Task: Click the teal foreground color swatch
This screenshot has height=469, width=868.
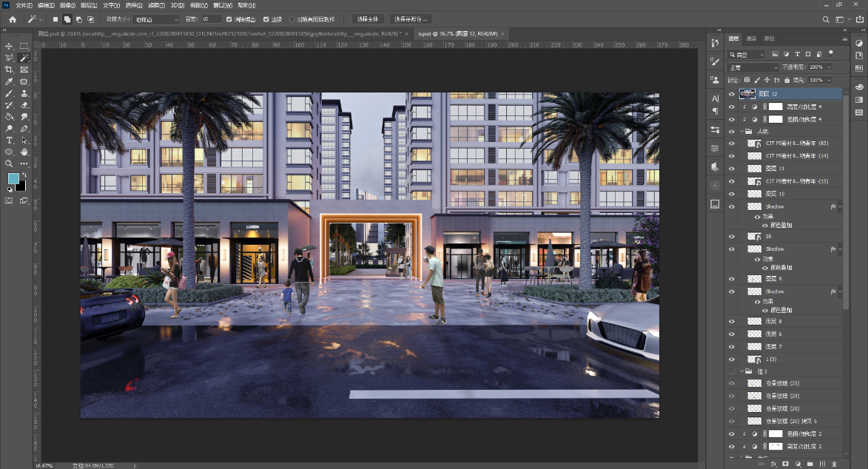Action: click(x=13, y=179)
